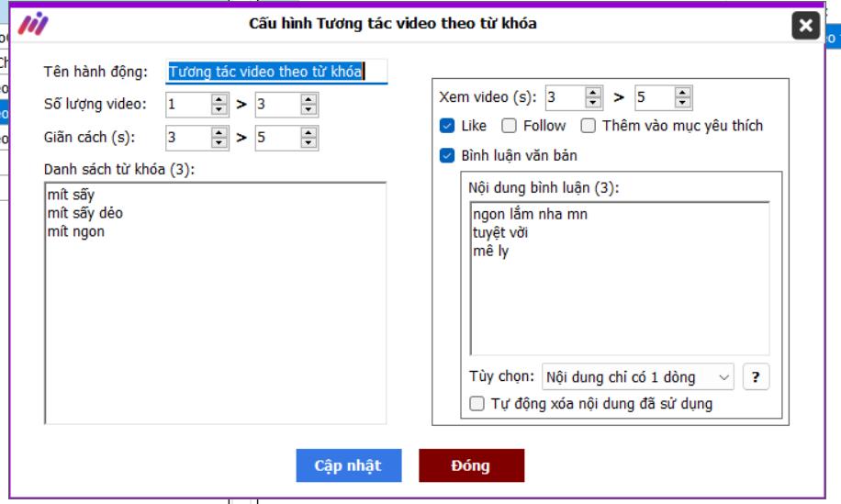The width and height of the screenshot is (841, 504).
Task: Tick the Thêm vào mục yêu thích checkbox
Action: 588,126
